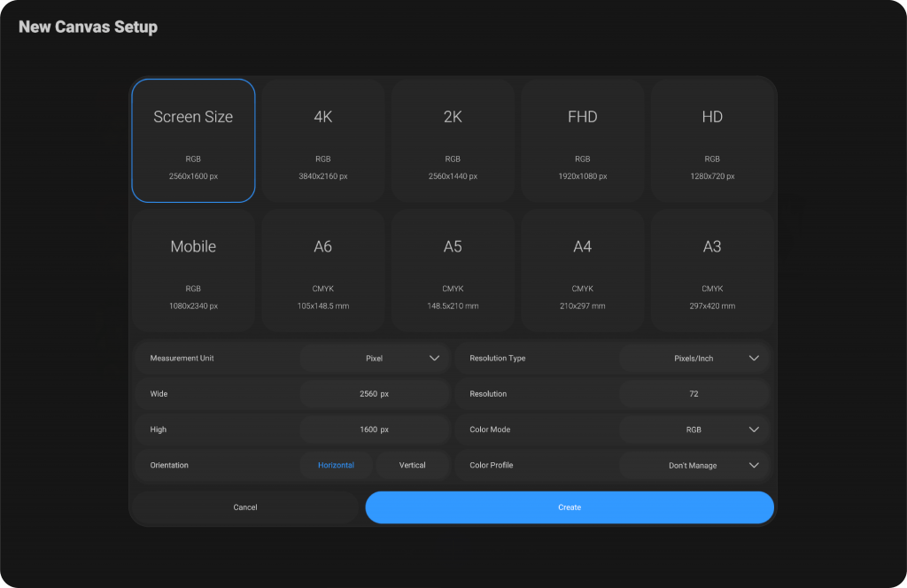The image size is (907, 588).
Task: Click the Wide value field
Action: click(x=375, y=394)
